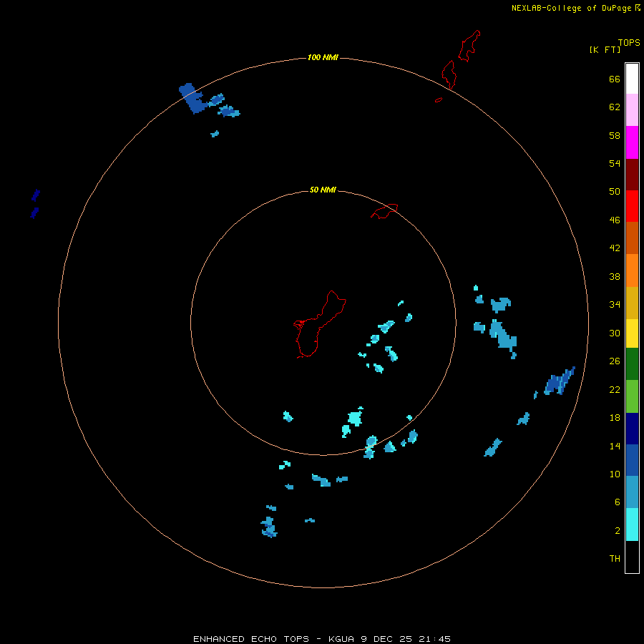Click the Rota island outline on 50 NMI ring
The width and height of the screenshot is (644, 644).
pyautogui.click(x=384, y=211)
